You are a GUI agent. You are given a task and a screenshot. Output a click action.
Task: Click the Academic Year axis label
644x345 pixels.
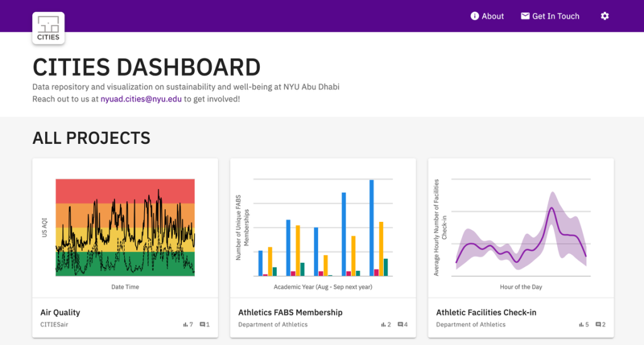[323, 287]
